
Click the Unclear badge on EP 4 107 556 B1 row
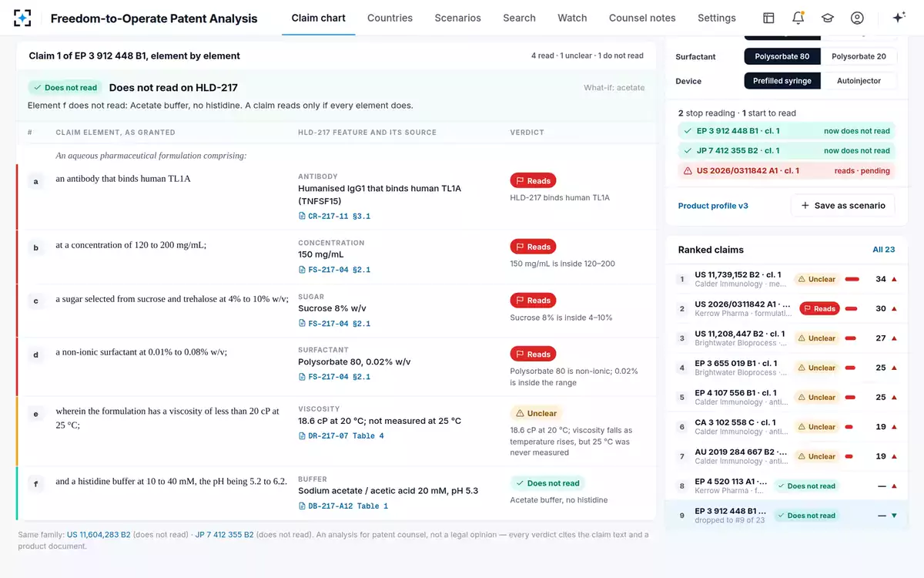(x=816, y=398)
